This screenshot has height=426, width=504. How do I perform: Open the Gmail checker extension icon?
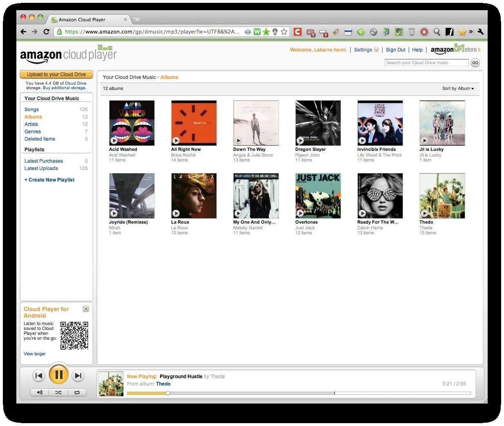click(x=310, y=32)
